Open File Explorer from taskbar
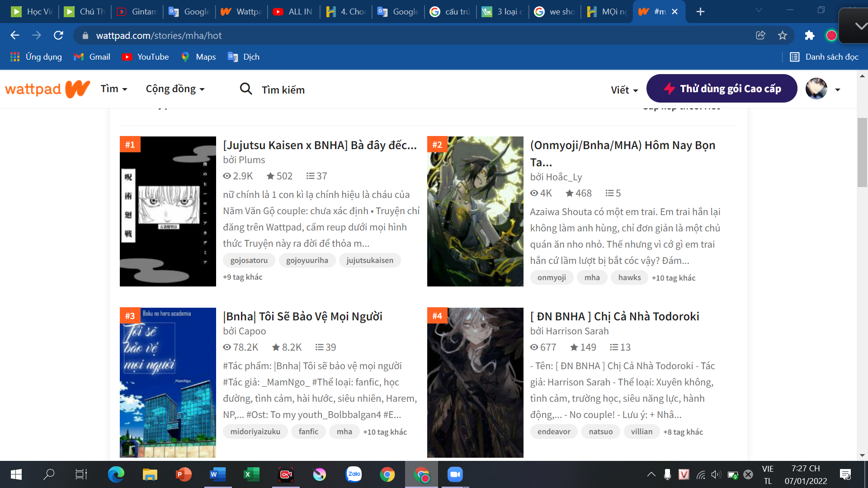The width and height of the screenshot is (868, 488). [x=150, y=474]
